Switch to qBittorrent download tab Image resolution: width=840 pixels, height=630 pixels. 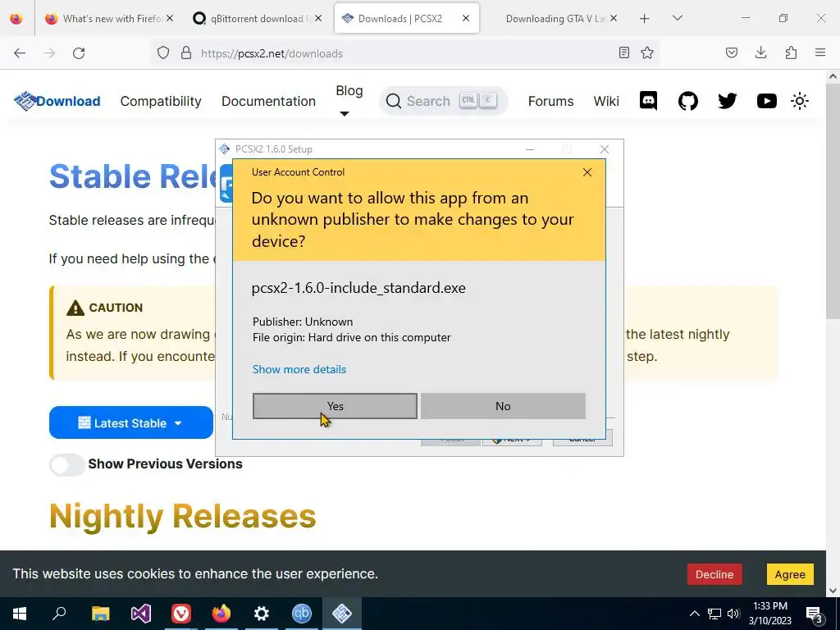pos(257,18)
